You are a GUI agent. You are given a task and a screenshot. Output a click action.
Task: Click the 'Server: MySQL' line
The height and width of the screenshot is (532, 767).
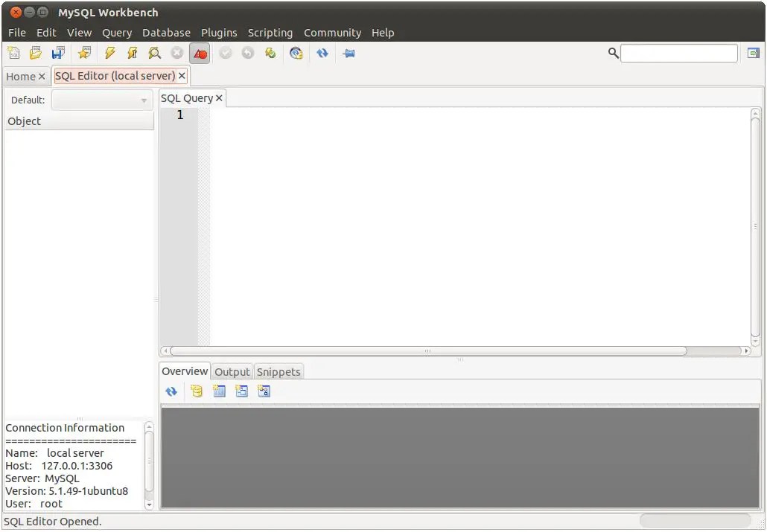point(42,478)
